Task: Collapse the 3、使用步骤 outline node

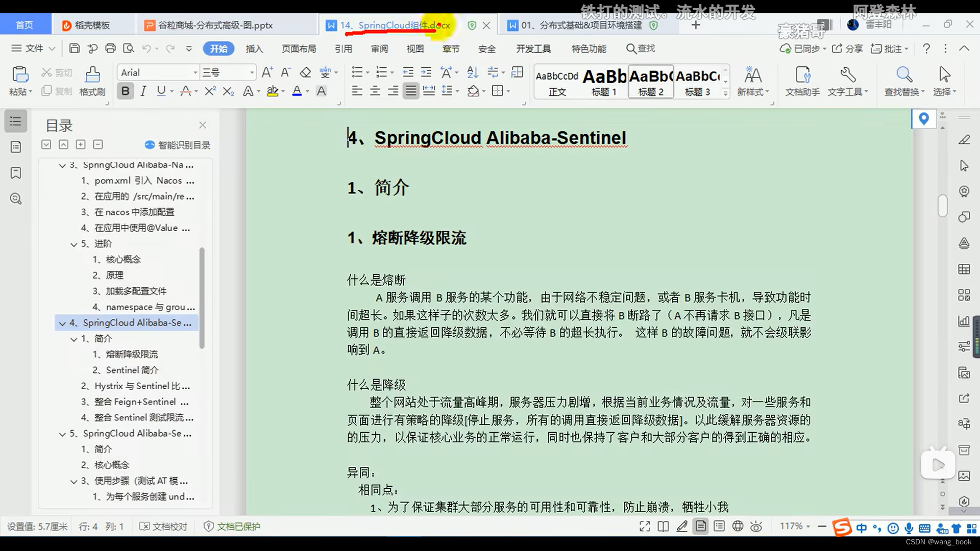Action: click(74, 481)
